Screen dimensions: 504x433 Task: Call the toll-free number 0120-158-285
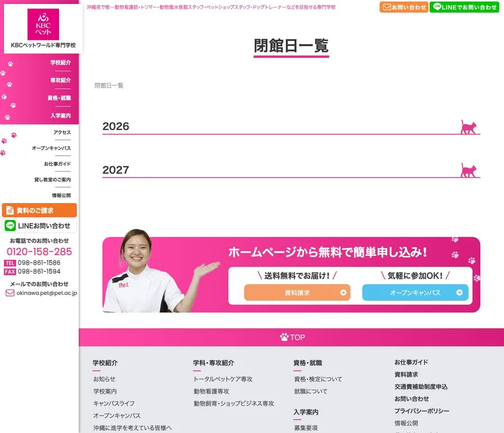(39, 252)
